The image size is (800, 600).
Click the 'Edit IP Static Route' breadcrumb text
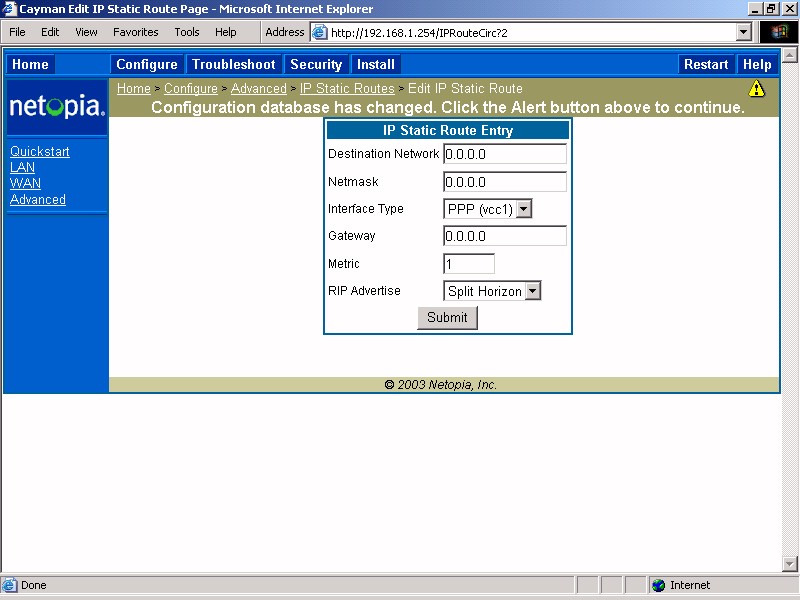point(465,88)
